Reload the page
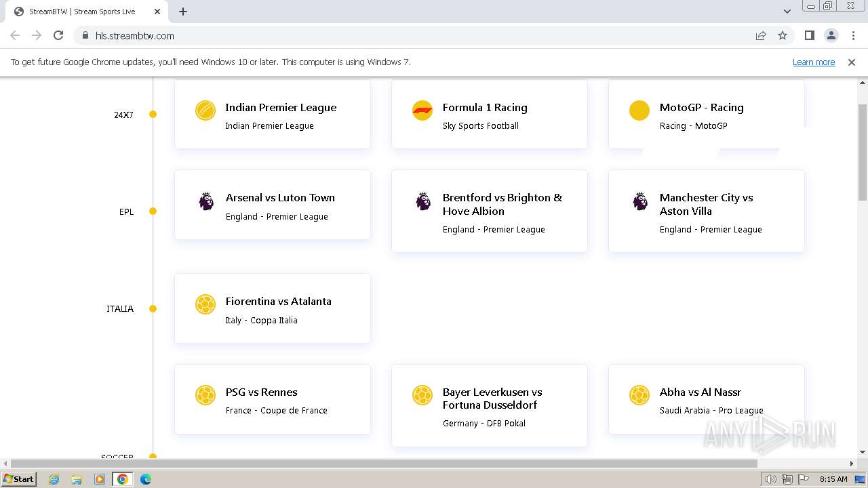The image size is (868, 488). [x=58, y=36]
